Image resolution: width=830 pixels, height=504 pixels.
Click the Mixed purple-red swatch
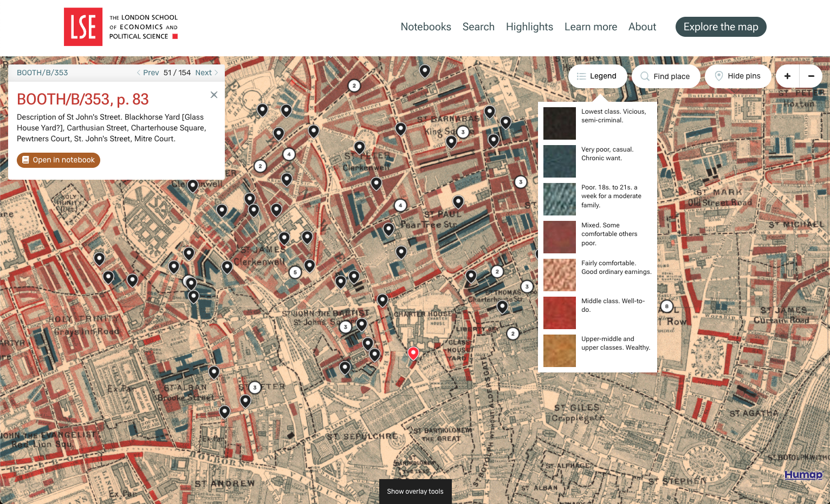[560, 237]
